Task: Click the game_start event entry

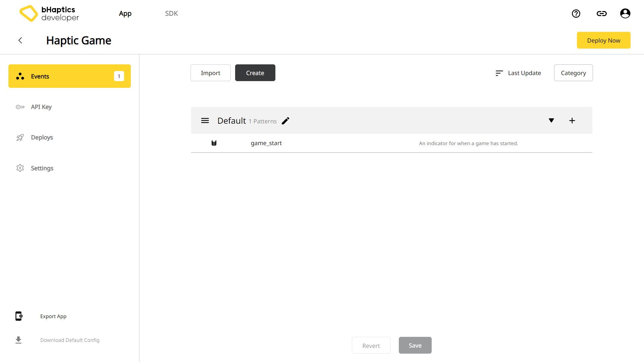Action: pyautogui.click(x=266, y=143)
